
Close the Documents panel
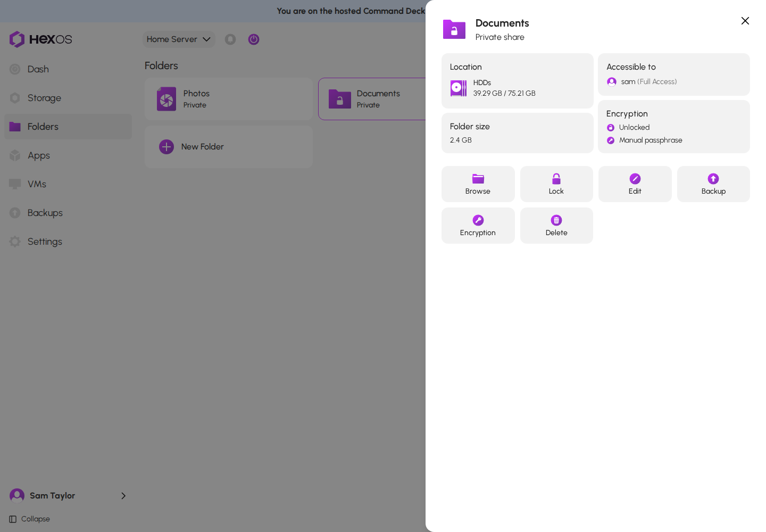click(745, 21)
